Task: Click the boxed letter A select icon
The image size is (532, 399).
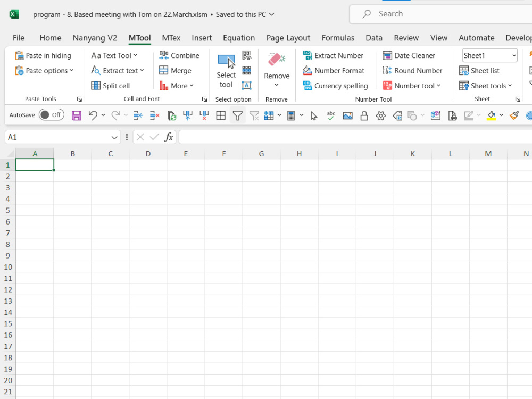Action: tap(247, 85)
